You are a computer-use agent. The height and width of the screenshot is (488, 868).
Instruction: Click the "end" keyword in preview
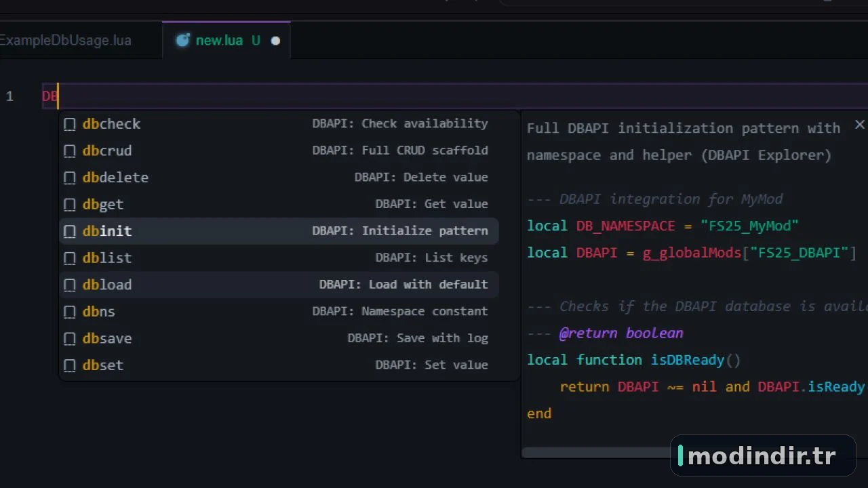pos(539,413)
